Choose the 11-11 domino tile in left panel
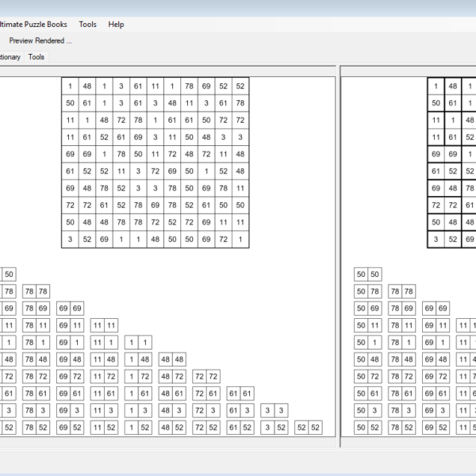This screenshot has width=476, height=476. coord(104,325)
